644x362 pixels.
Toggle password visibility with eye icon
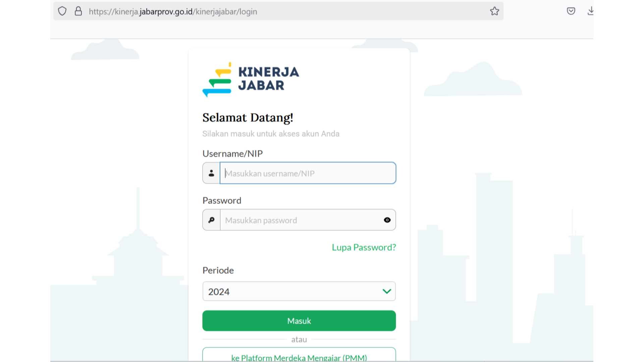click(387, 220)
